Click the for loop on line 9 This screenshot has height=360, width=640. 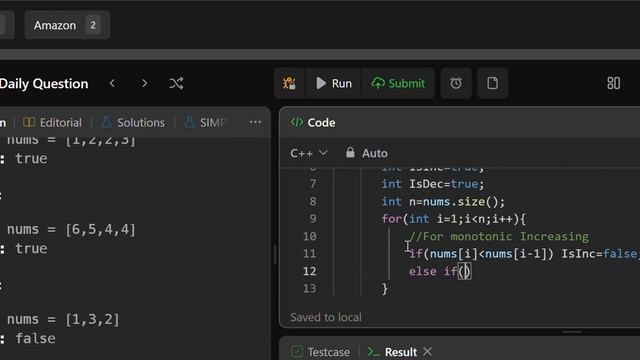coord(453,219)
